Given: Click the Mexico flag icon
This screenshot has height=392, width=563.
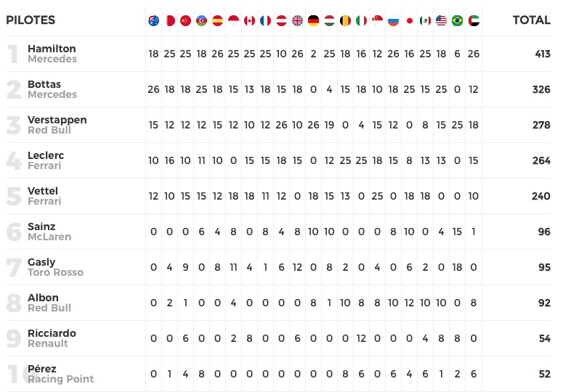Looking at the screenshot, I should coord(425,20).
